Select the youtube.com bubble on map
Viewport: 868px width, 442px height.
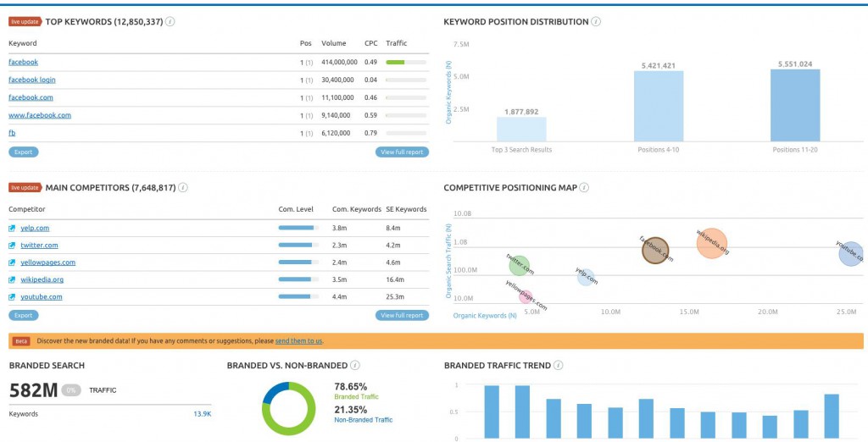coord(851,254)
